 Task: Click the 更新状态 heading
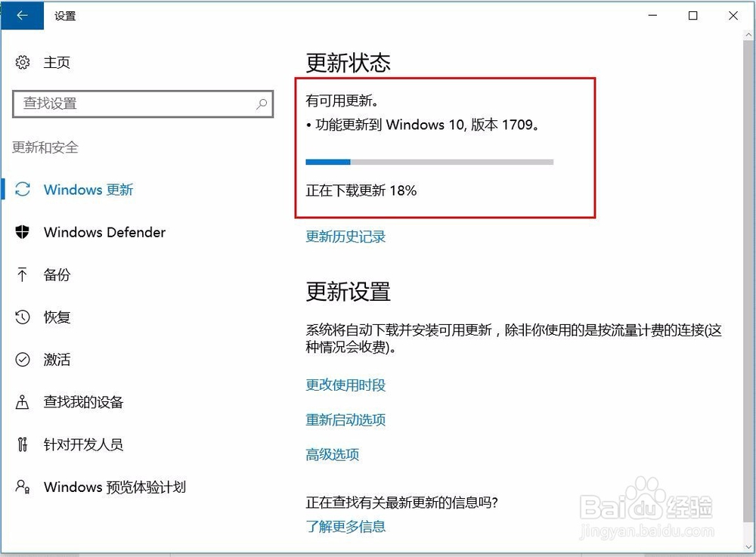coord(348,63)
